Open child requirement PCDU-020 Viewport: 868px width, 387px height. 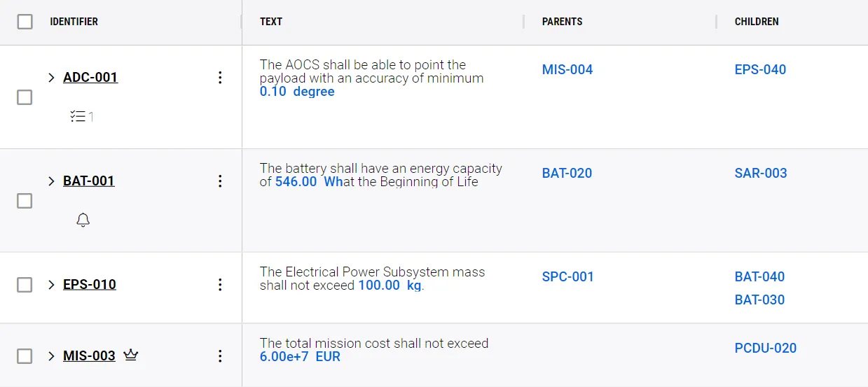click(765, 348)
